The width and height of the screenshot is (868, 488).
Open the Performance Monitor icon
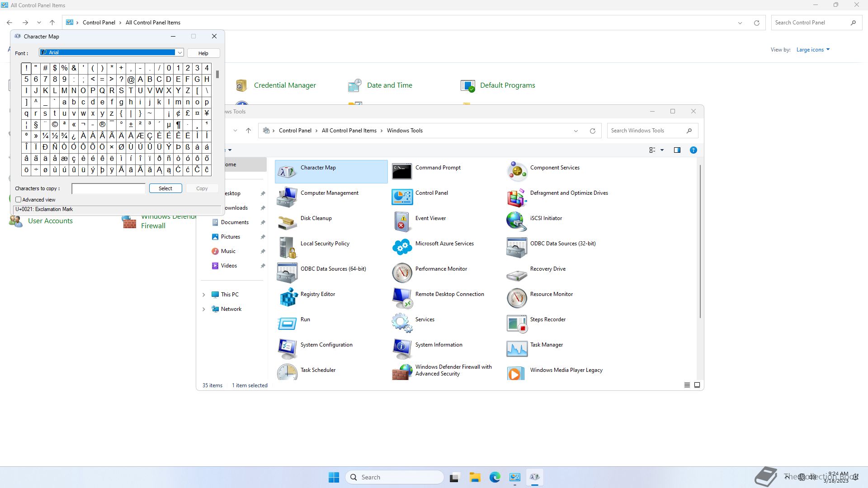[x=402, y=272]
